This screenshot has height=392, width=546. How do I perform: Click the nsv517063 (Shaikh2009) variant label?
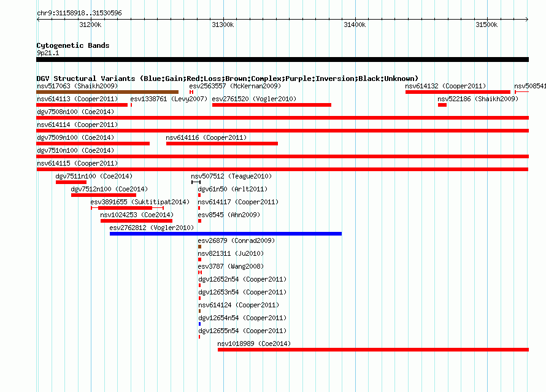[77, 86]
